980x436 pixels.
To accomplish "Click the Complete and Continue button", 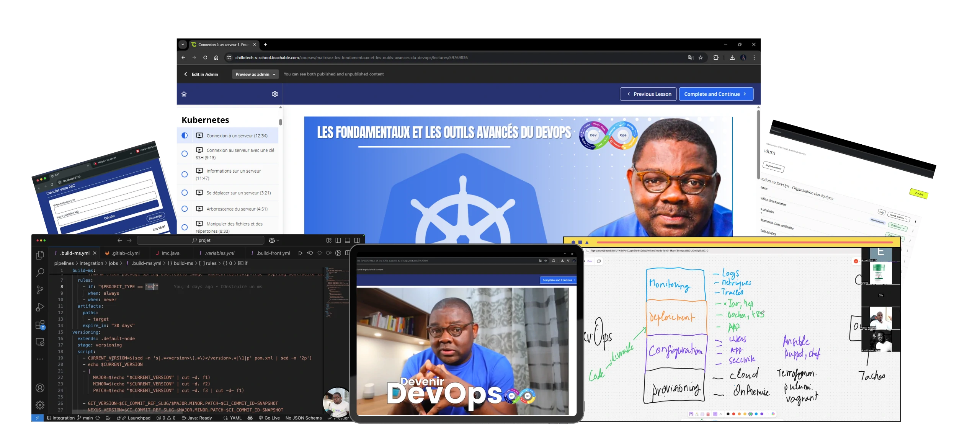I will 715,94.
